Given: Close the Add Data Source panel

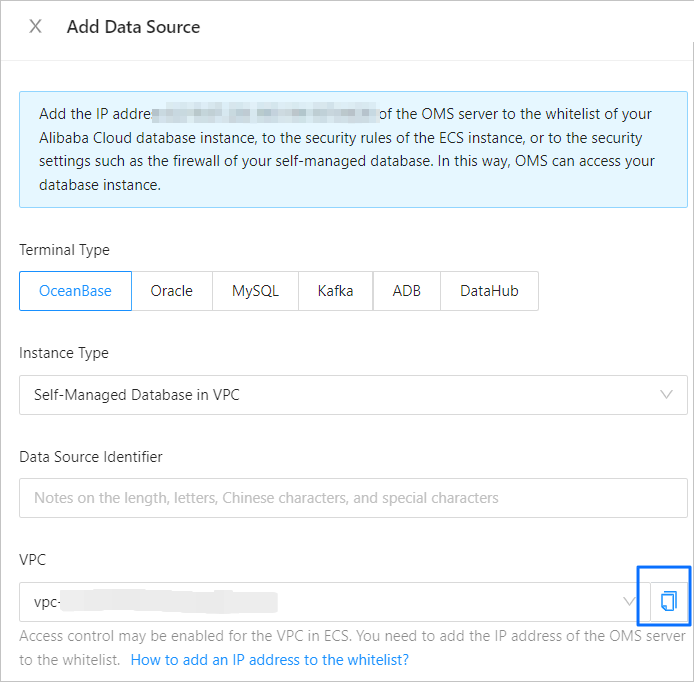Looking at the screenshot, I should tap(36, 27).
